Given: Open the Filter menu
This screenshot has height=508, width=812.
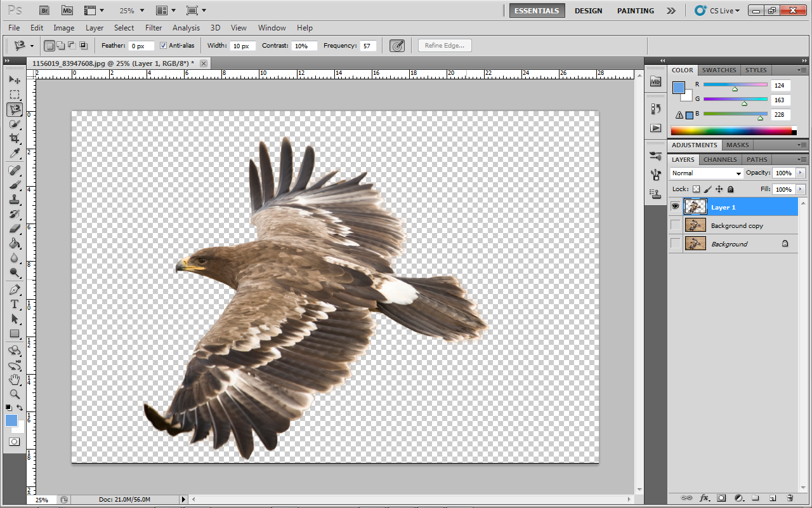Looking at the screenshot, I should tap(154, 28).
